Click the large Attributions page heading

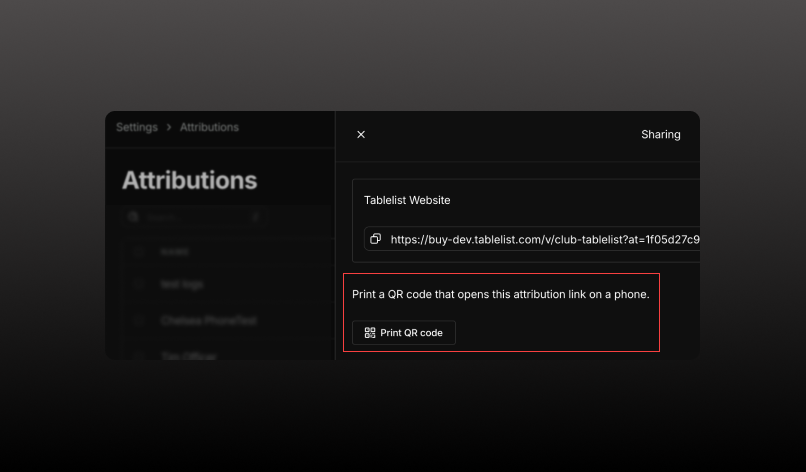click(x=190, y=180)
